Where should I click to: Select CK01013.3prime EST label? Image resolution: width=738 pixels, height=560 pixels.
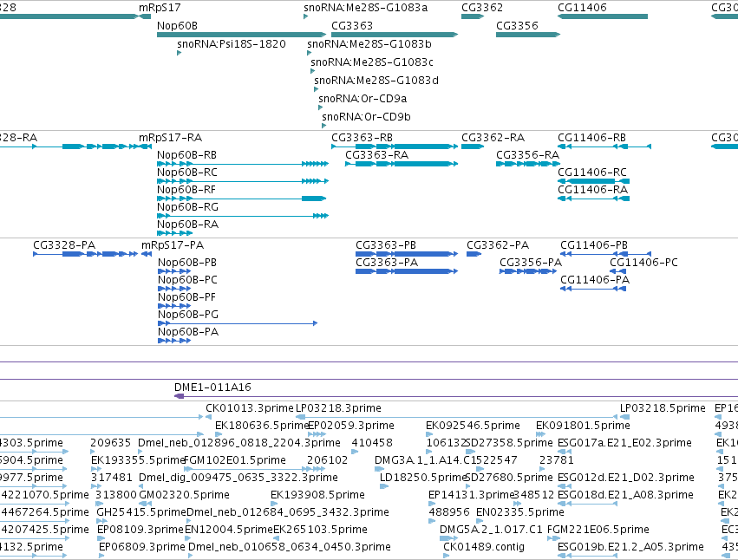click(x=250, y=408)
